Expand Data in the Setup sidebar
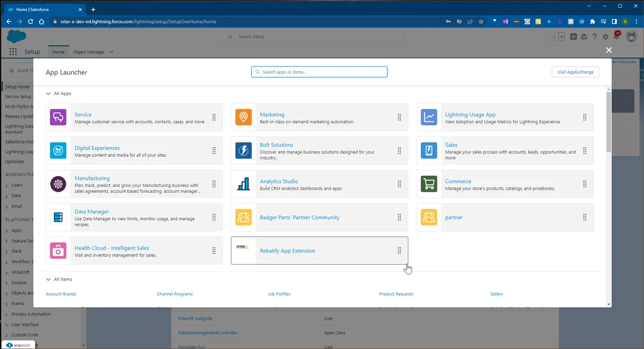 click(x=6, y=196)
